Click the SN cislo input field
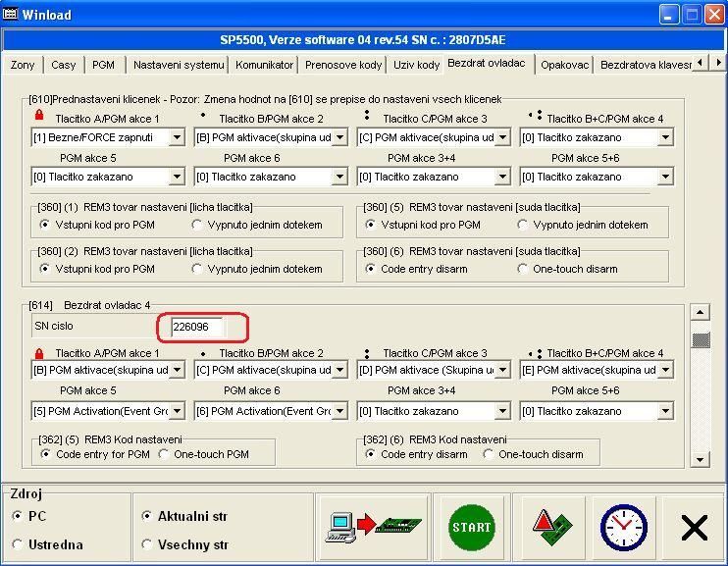 tap(196, 327)
